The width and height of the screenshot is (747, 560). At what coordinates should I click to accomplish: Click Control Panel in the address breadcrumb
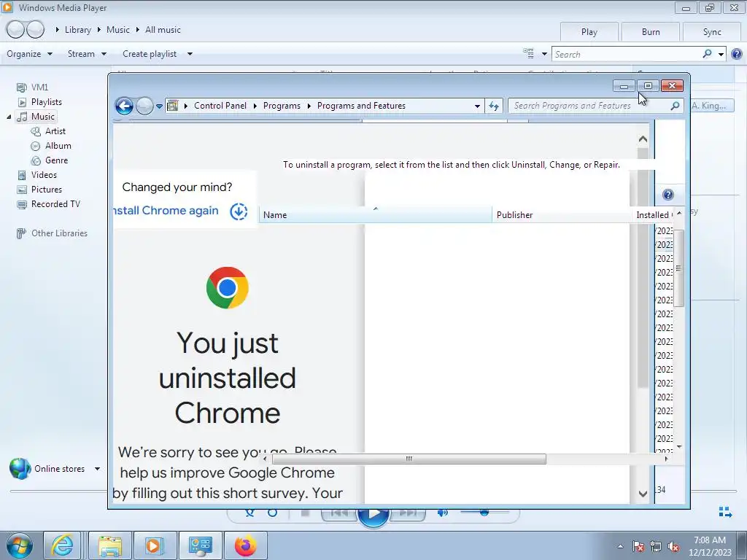pos(220,106)
